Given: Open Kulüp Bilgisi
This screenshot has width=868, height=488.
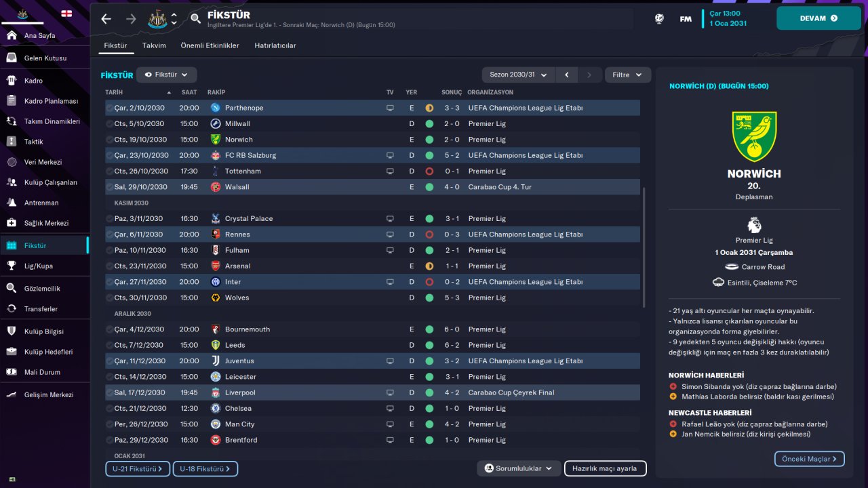Looking at the screenshot, I should tap(44, 331).
